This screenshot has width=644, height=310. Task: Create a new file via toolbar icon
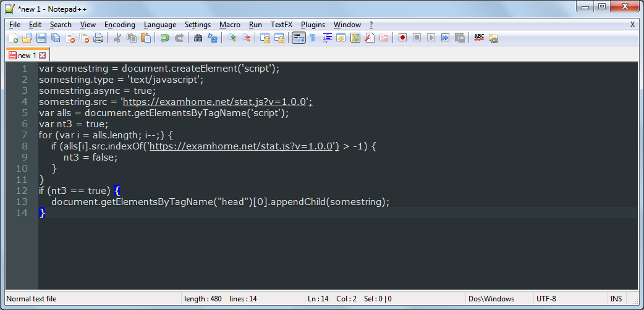[x=13, y=38]
